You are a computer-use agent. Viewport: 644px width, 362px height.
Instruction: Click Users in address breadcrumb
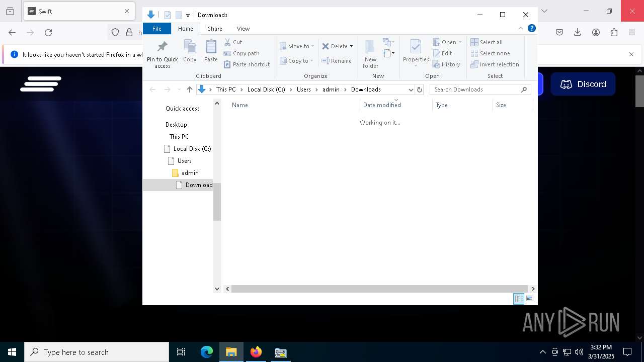point(304,89)
